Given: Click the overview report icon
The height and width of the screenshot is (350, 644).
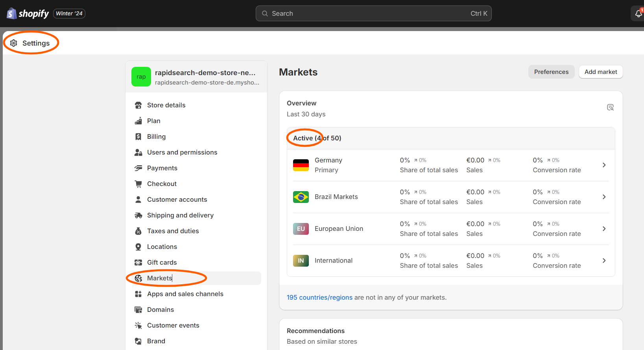Looking at the screenshot, I should click(610, 107).
